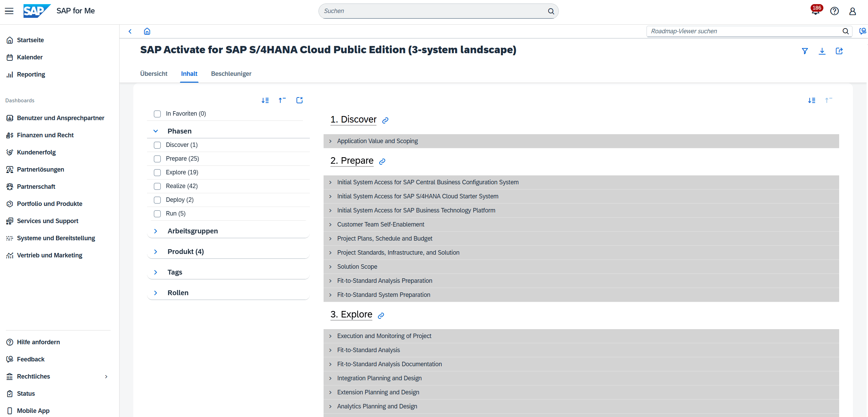Check the Run (5) phase filter
Image resolution: width=868 pixels, height=417 pixels.
[x=157, y=214]
